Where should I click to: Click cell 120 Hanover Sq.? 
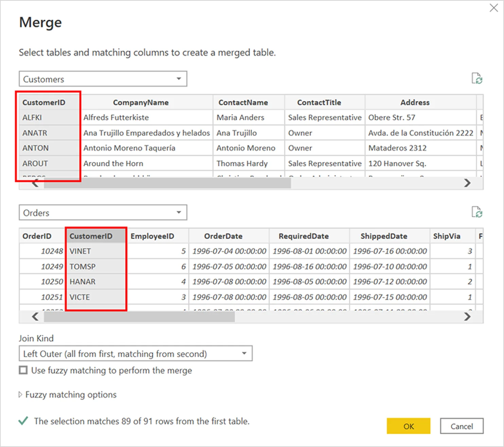coord(420,163)
